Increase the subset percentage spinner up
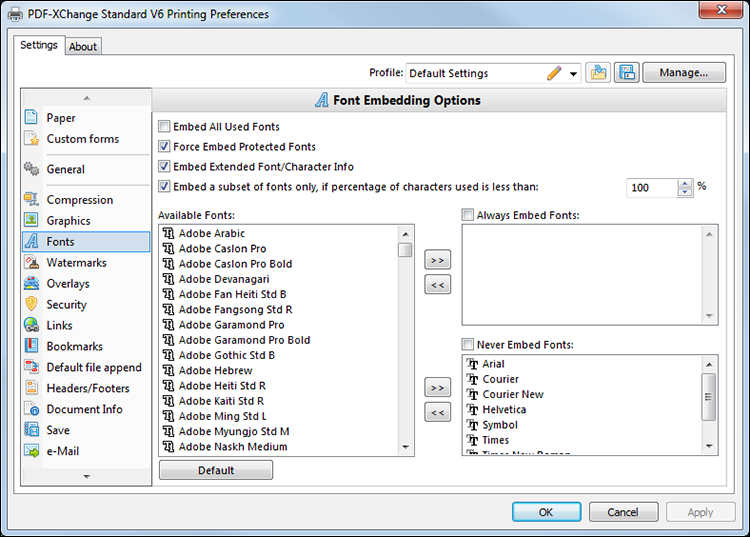This screenshot has width=750, height=537. (685, 184)
